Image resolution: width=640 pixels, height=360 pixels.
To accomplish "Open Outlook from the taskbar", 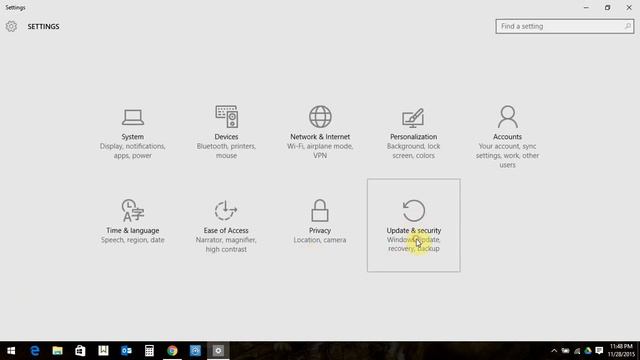I will tap(126, 351).
